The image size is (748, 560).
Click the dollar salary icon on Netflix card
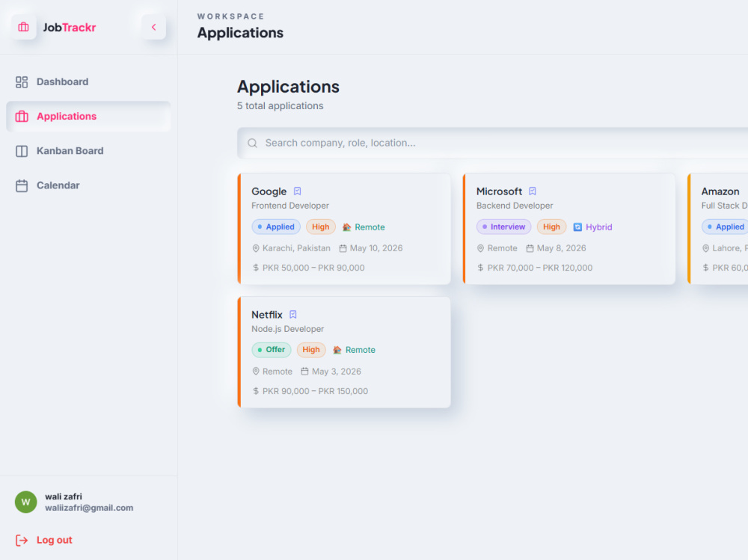coord(256,391)
